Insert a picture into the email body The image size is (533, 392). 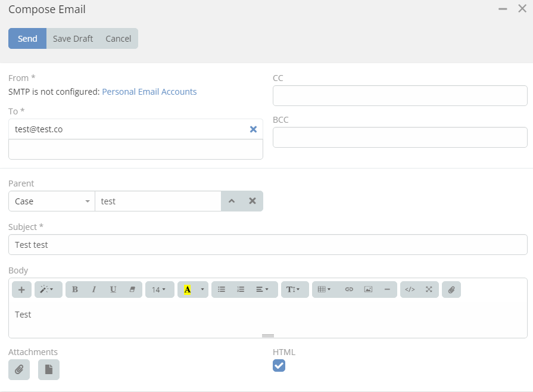[x=368, y=290]
